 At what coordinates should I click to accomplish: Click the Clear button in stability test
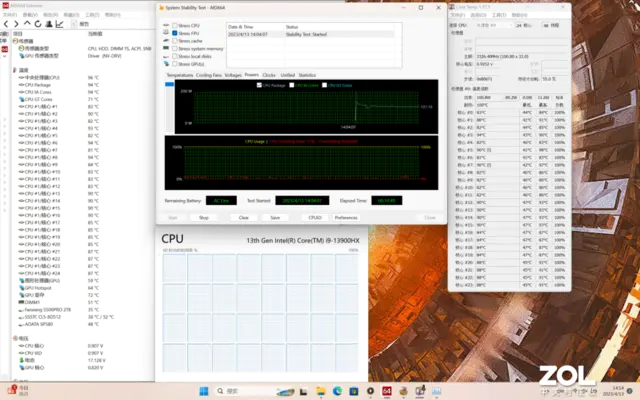click(244, 218)
